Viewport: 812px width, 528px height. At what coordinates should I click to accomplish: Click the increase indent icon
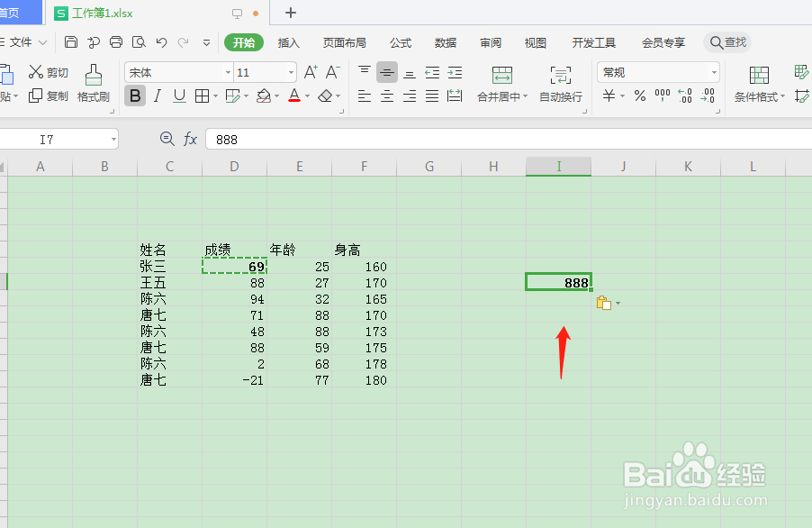tap(455, 73)
